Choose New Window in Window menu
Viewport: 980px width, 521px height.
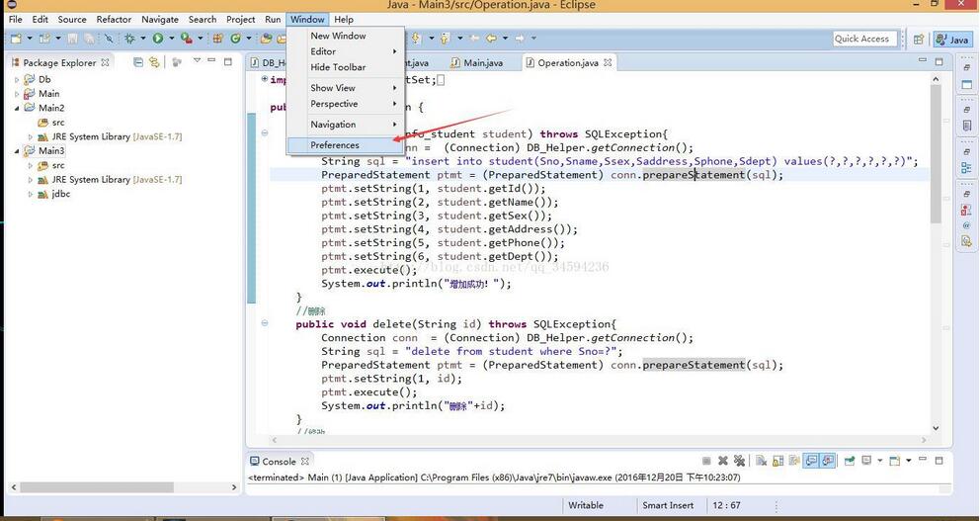345,36
